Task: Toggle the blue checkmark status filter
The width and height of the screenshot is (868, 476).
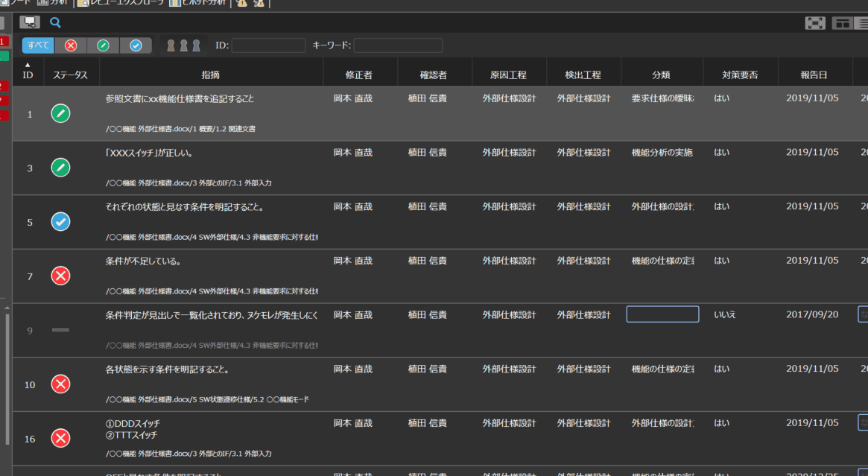Action: coord(136,45)
